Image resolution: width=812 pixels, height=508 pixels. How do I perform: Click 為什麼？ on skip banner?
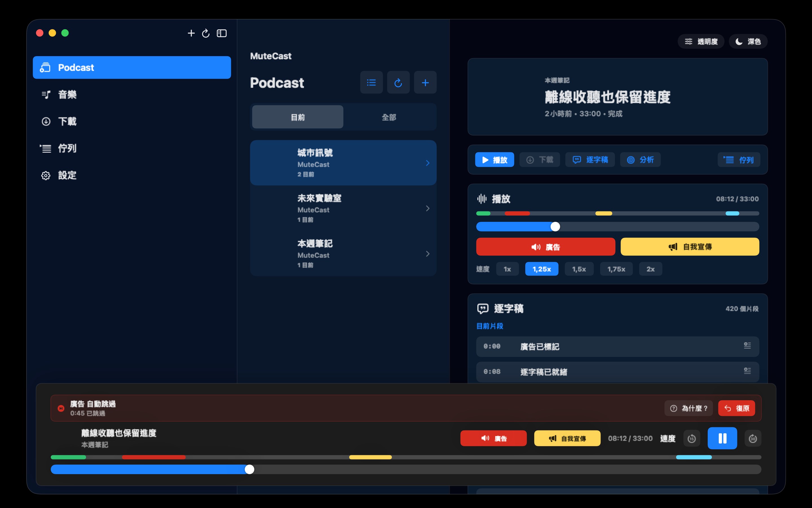689,408
